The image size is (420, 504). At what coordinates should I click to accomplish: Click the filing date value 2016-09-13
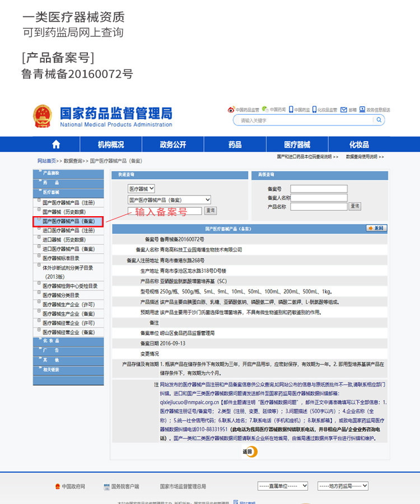pyautogui.click(x=172, y=343)
